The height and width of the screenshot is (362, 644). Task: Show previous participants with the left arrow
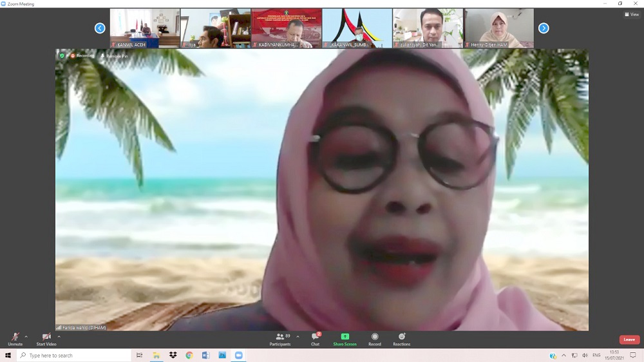pyautogui.click(x=100, y=28)
